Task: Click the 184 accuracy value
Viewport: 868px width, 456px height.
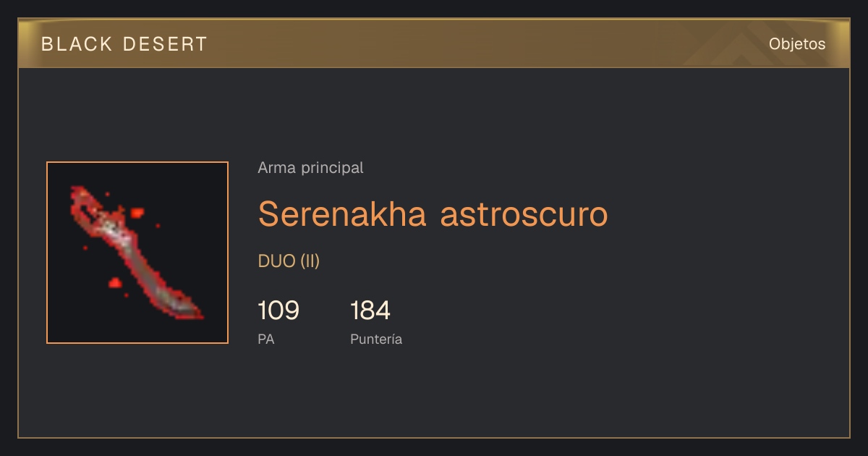Action: click(370, 311)
